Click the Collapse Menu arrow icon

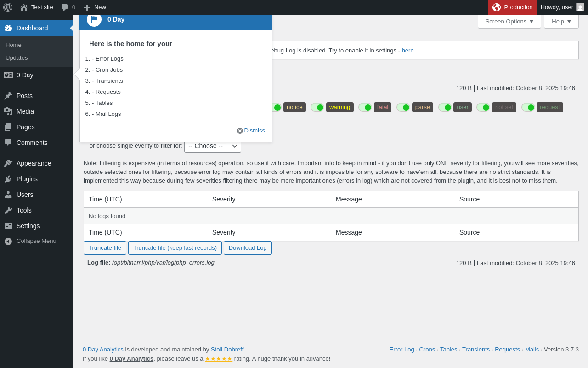pyautogui.click(x=8, y=241)
